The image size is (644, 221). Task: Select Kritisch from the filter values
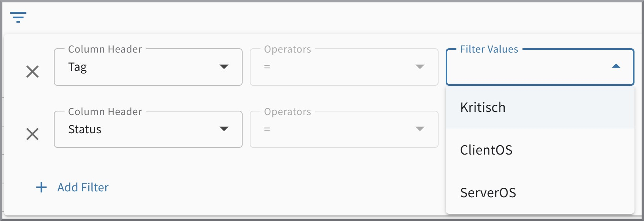tap(483, 108)
